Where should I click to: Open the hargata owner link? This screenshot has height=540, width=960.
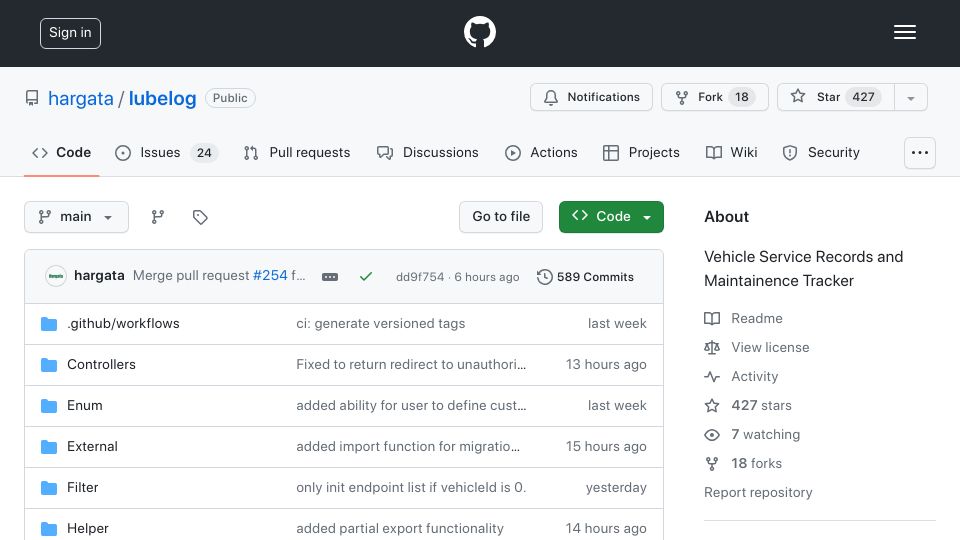pos(81,98)
